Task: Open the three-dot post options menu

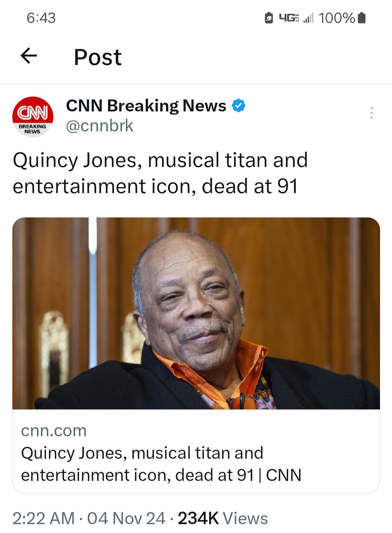Action: pos(371,113)
